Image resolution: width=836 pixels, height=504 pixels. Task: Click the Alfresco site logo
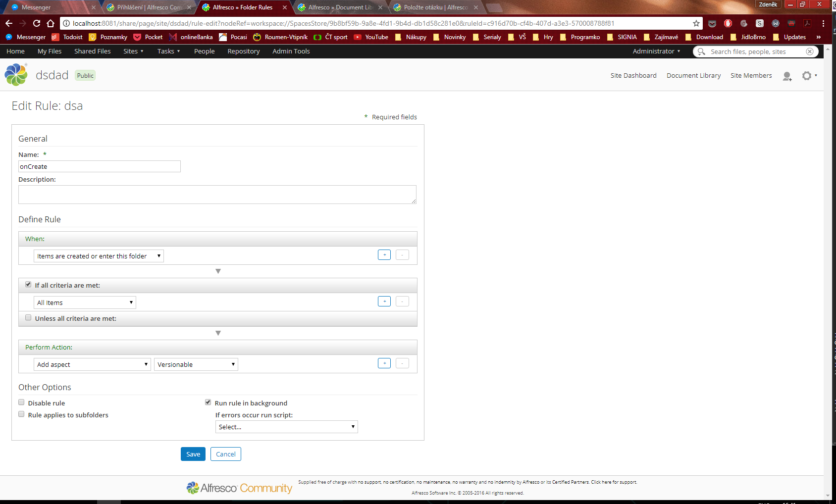point(16,75)
